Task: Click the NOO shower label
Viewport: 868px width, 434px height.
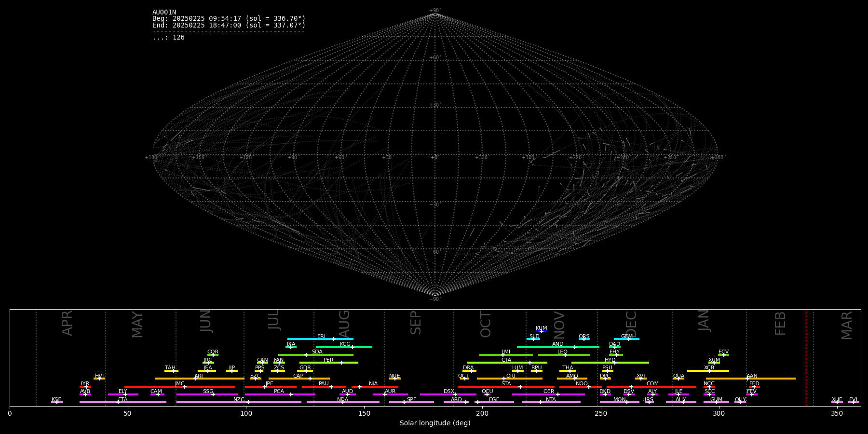Action: [582, 384]
